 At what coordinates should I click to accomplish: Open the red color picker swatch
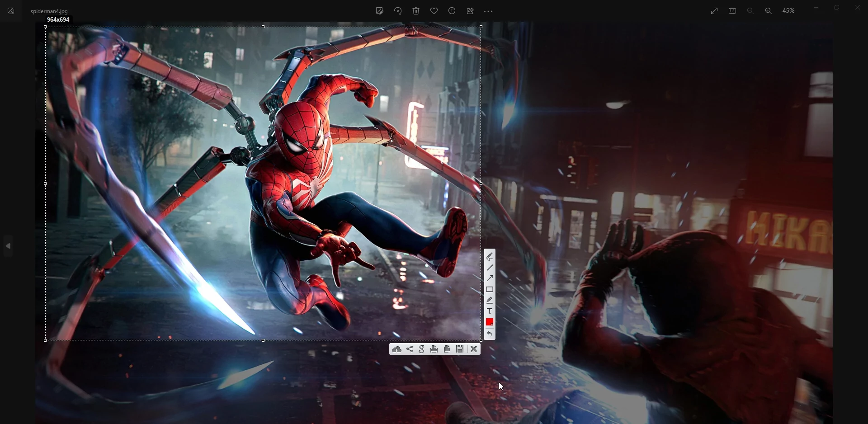(x=490, y=323)
